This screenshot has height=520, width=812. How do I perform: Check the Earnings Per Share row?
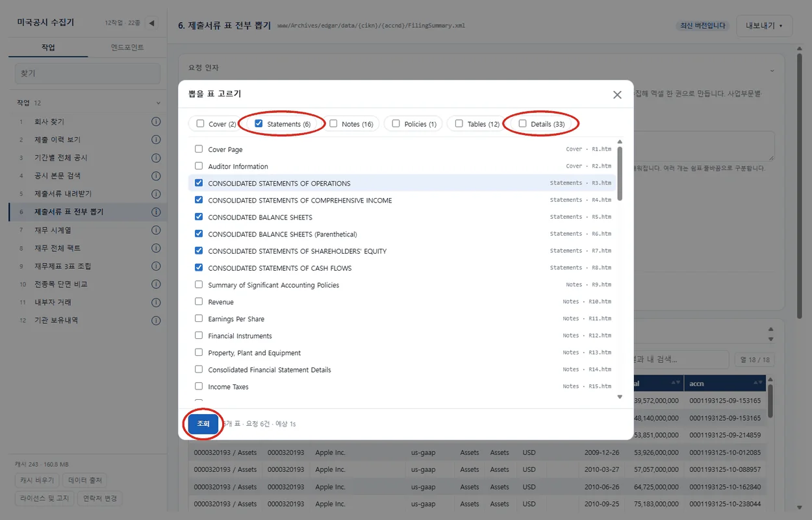click(199, 319)
